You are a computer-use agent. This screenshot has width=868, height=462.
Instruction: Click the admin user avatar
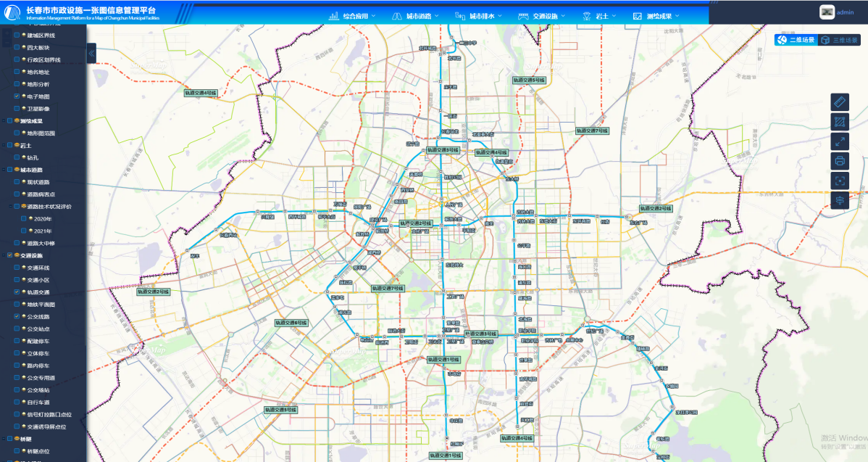pyautogui.click(x=827, y=12)
